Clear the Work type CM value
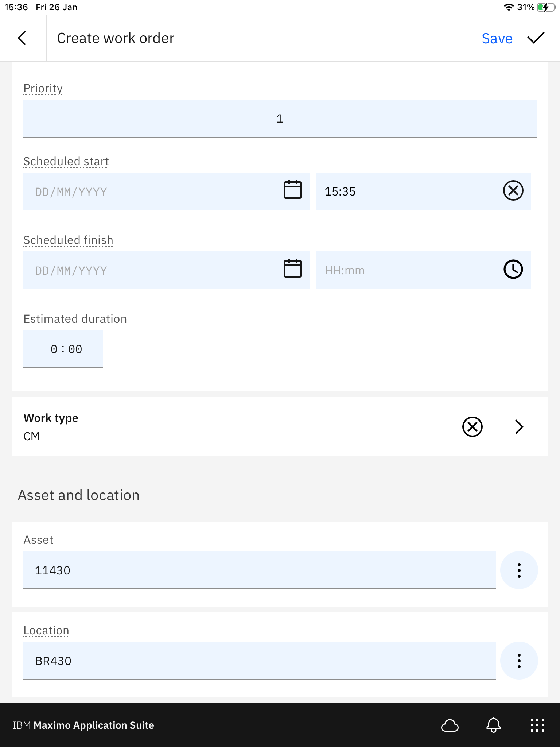 (x=472, y=427)
